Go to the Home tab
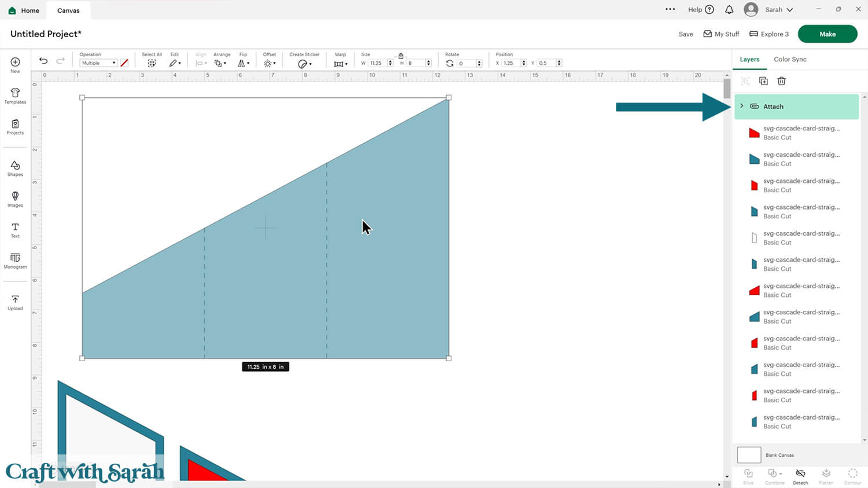The width and height of the screenshot is (868, 488). [x=24, y=10]
